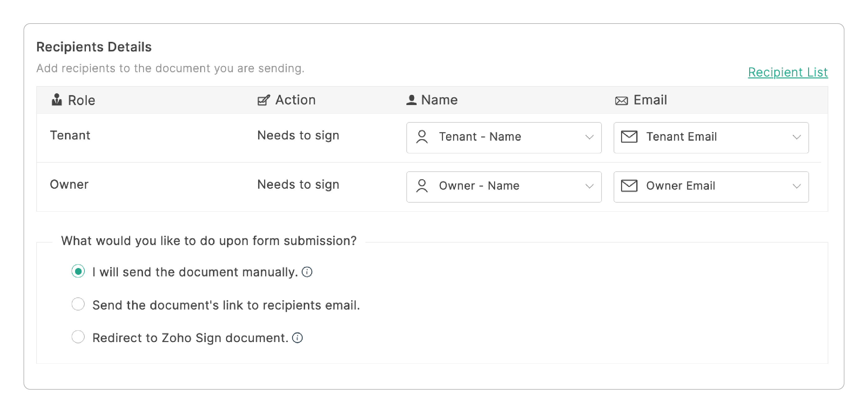868x413 pixels.
Task: Select 'I will send the document manually'
Action: [x=78, y=272]
